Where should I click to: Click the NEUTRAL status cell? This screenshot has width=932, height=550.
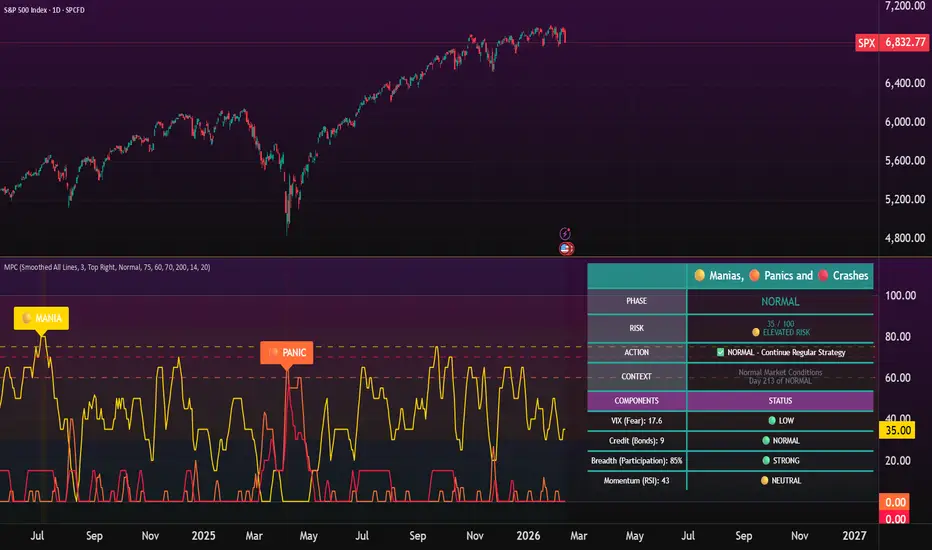click(x=780, y=480)
